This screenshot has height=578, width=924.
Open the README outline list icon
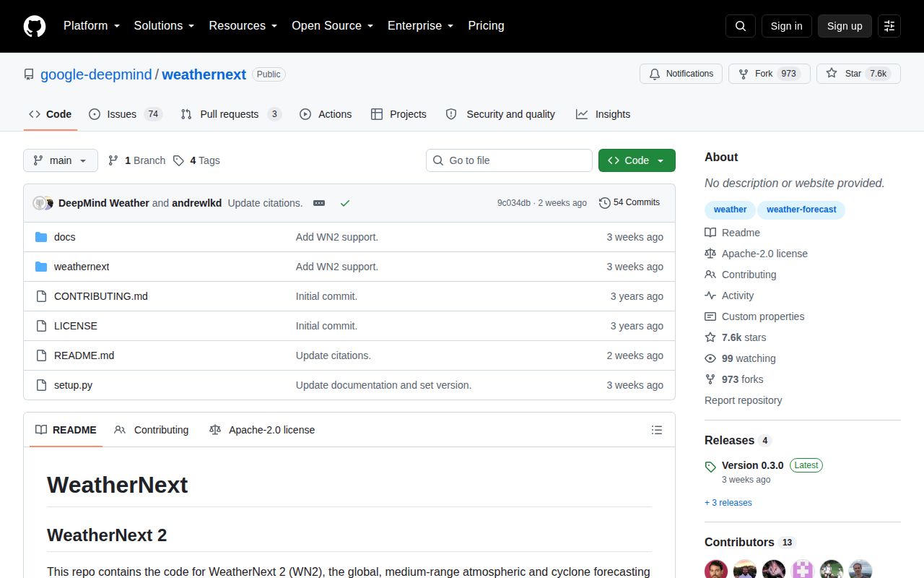click(657, 430)
